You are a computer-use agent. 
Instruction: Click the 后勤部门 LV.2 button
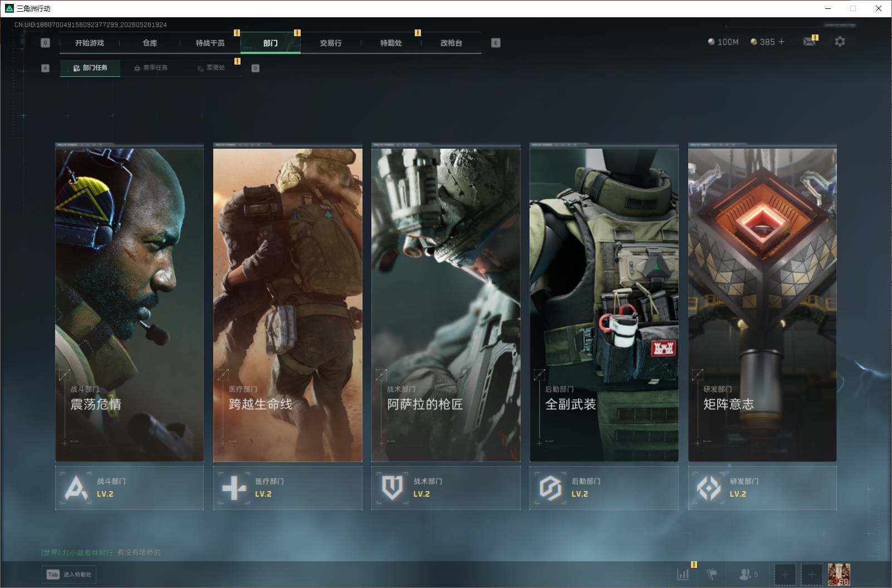604,488
